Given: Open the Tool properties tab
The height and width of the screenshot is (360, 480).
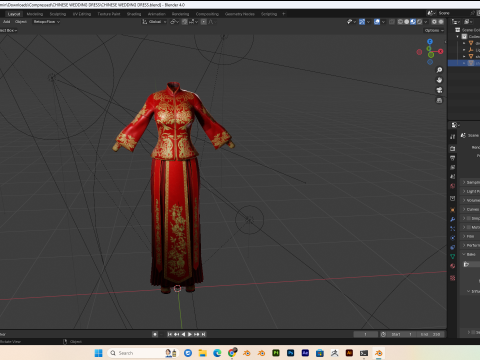Looking at the screenshot, I should (452, 137).
